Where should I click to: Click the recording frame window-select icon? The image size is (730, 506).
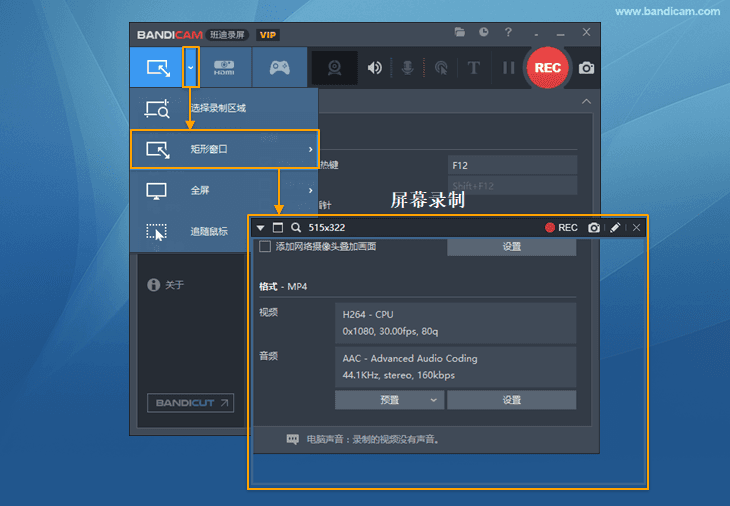pyautogui.click(x=278, y=228)
